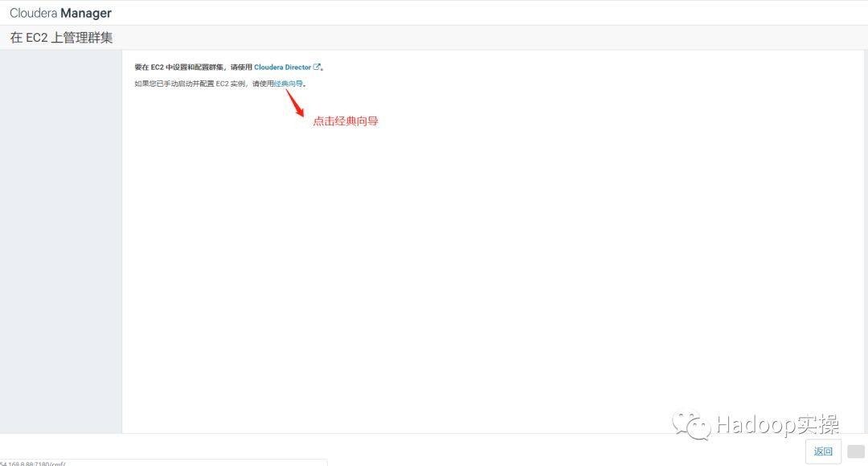Select the heading 在 EC2 上管理群集
This screenshot has width=868, height=466.
[x=61, y=38]
